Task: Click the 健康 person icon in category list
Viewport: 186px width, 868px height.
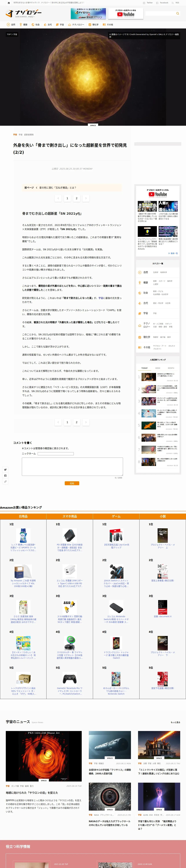Action: 140,282
